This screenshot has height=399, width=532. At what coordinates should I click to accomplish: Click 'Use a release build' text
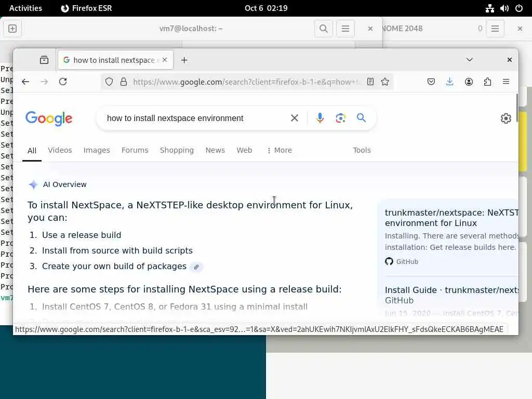pyautogui.click(x=82, y=235)
